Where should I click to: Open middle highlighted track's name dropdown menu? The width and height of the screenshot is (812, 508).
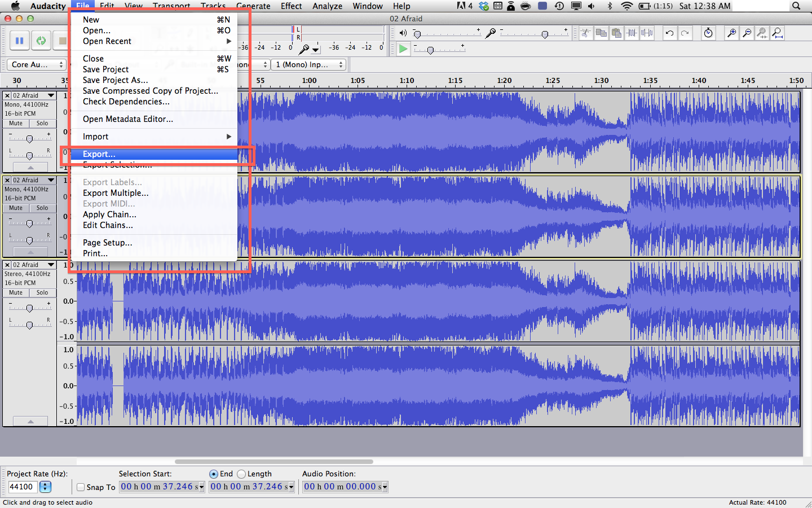[34, 180]
